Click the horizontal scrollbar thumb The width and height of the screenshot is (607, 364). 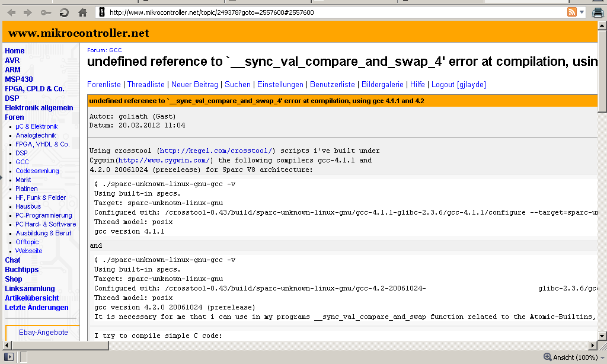(60, 346)
